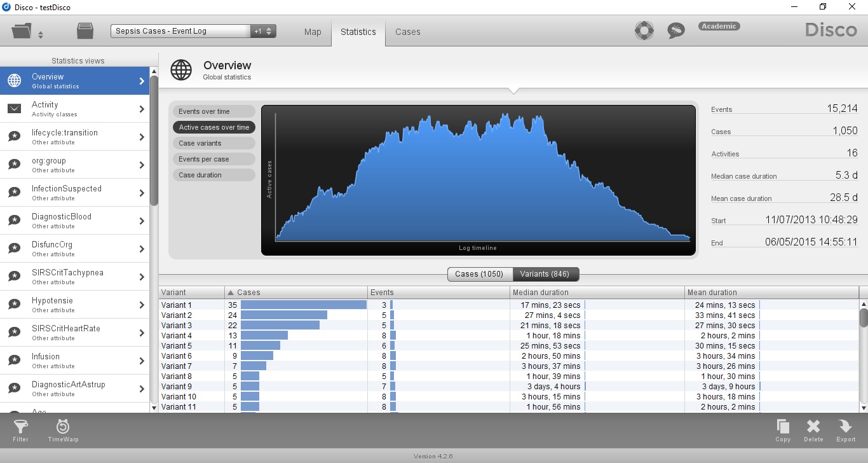Image resolution: width=868 pixels, height=463 pixels.
Task: Open the help lifesaver icon
Action: (x=644, y=30)
